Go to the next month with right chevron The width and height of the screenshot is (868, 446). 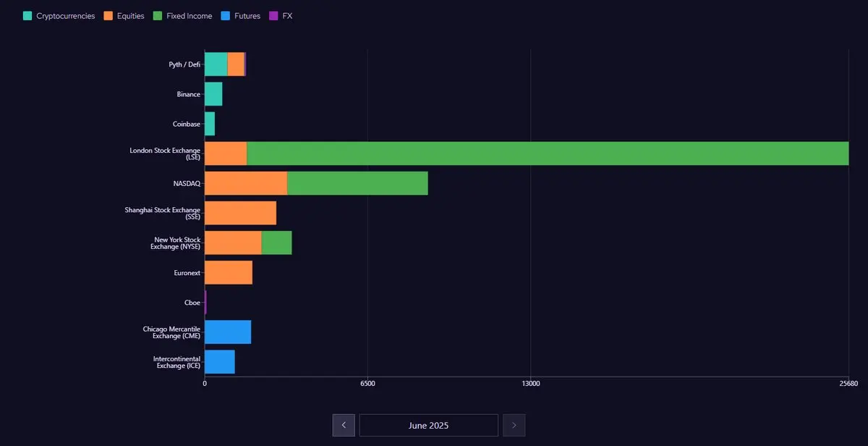click(514, 425)
